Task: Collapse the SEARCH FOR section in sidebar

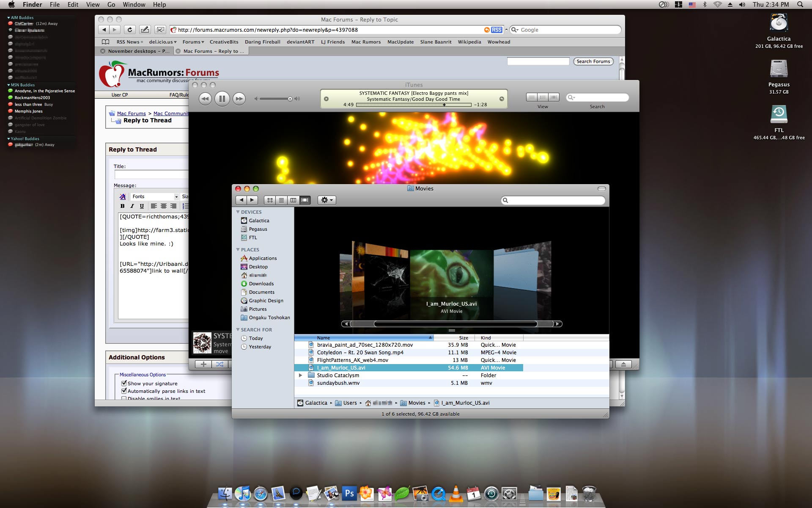Action: (238, 330)
